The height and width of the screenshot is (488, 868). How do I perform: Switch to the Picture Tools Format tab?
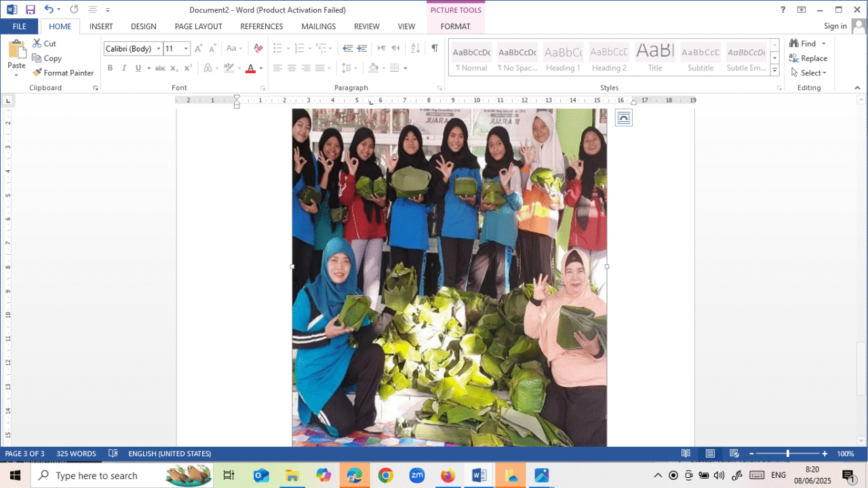tap(455, 26)
